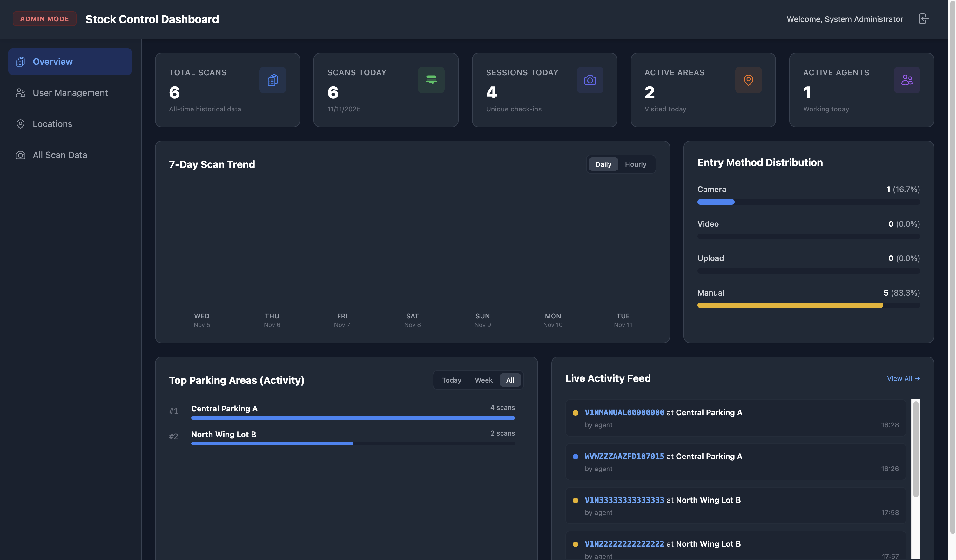956x560 pixels.
Task: Switch scan trend to Hourly view
Action: coord(636,164)
